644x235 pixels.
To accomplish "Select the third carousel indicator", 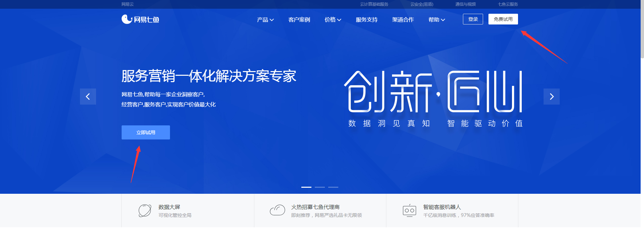I will tap(333, 187).
